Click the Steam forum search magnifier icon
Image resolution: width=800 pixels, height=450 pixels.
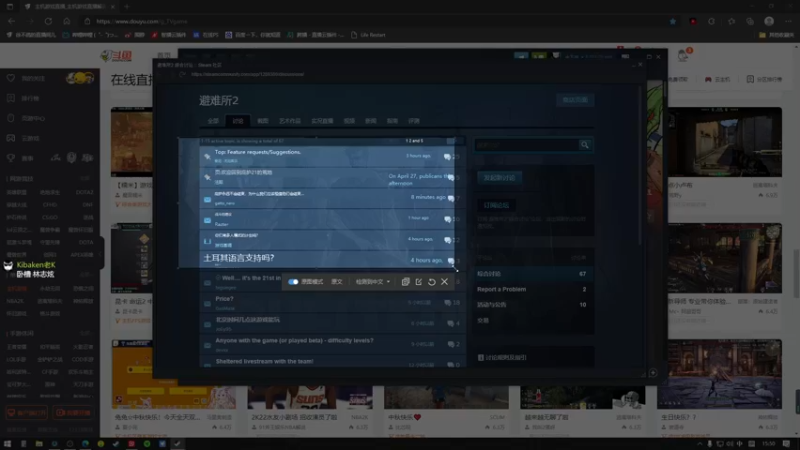(x=585, y=145)
